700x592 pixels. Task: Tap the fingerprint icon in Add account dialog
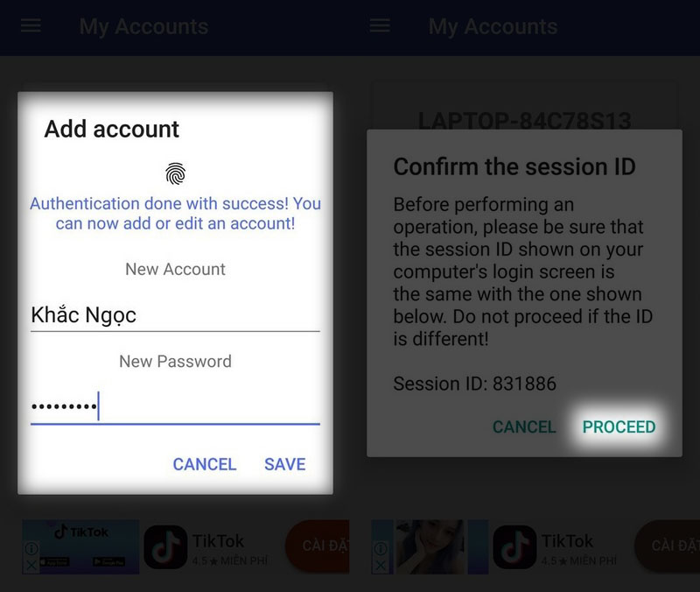point(176,173)
